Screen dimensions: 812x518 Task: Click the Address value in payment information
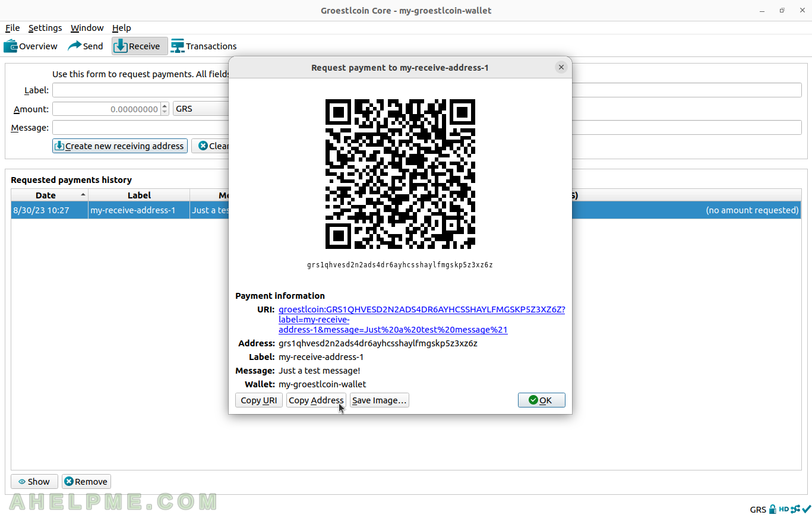click(x=378, y=343)
